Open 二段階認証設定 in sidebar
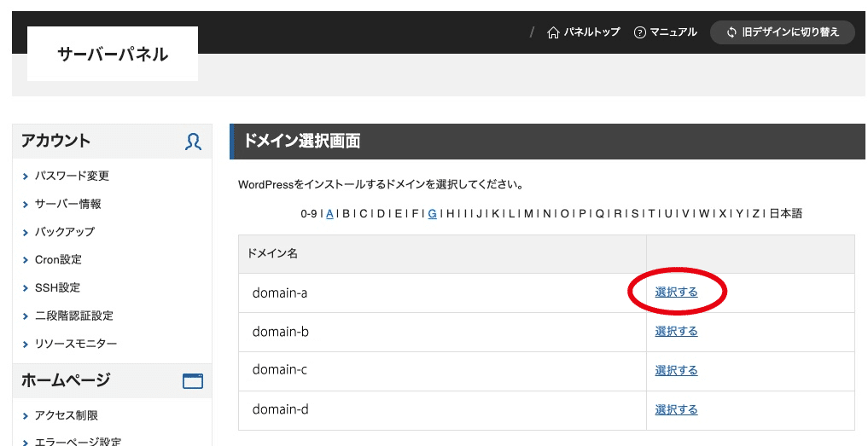Image resolution: width=868 pixels, height=446 pixels. point(74,316)
